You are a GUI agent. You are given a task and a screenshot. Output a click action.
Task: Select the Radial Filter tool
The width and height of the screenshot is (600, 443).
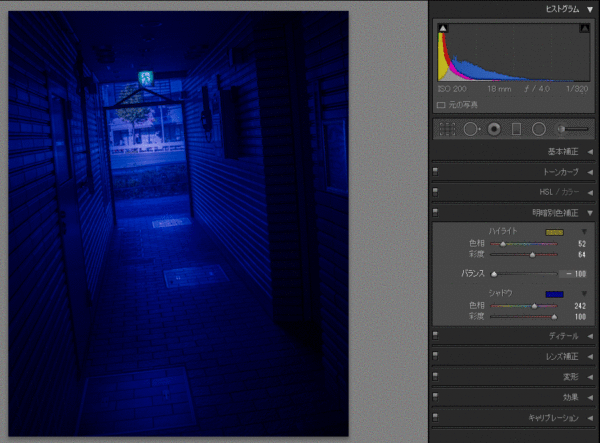point(539,129)
